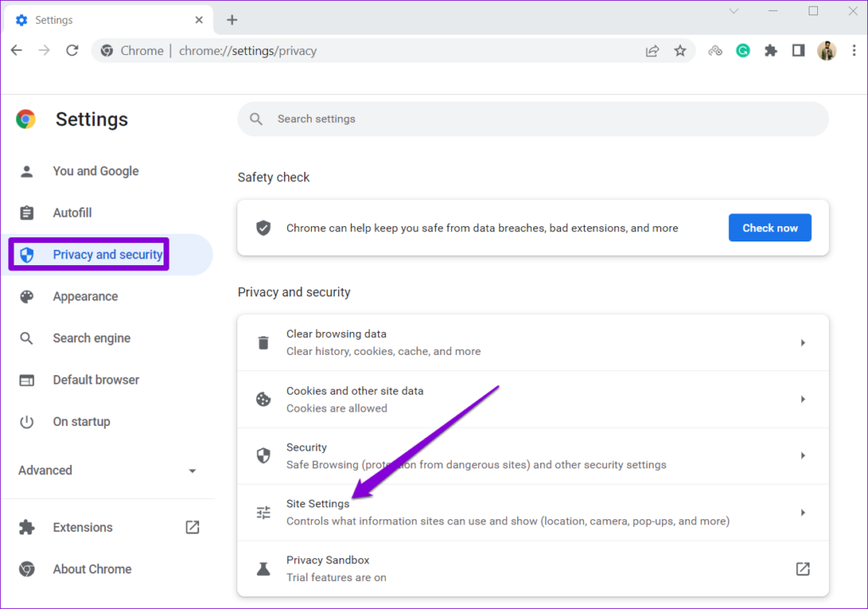The height and width of the screenshot is (609, 868).
Task: Open On startup settings
Action: pyautogui.click(x=108, y=422)
